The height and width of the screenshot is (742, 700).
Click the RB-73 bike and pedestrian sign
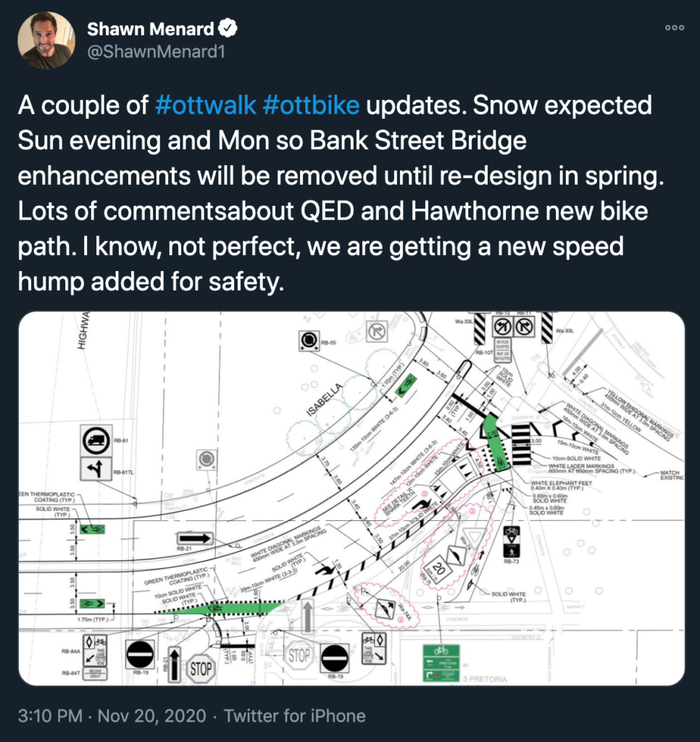click(511, 540)
